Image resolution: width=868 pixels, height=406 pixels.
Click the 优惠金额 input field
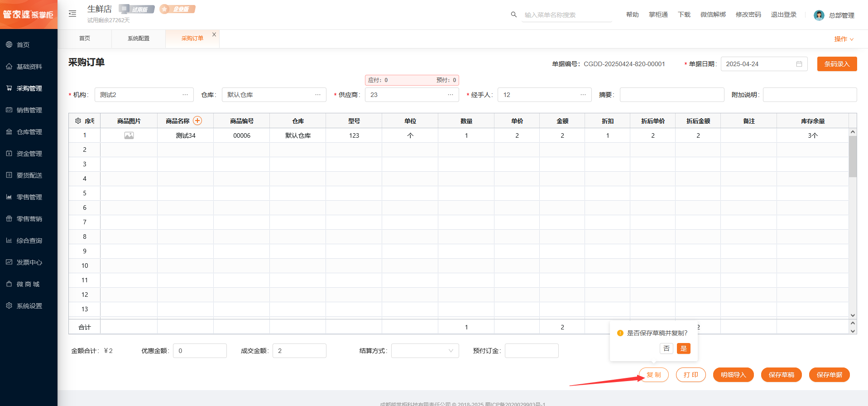(200, 351)
